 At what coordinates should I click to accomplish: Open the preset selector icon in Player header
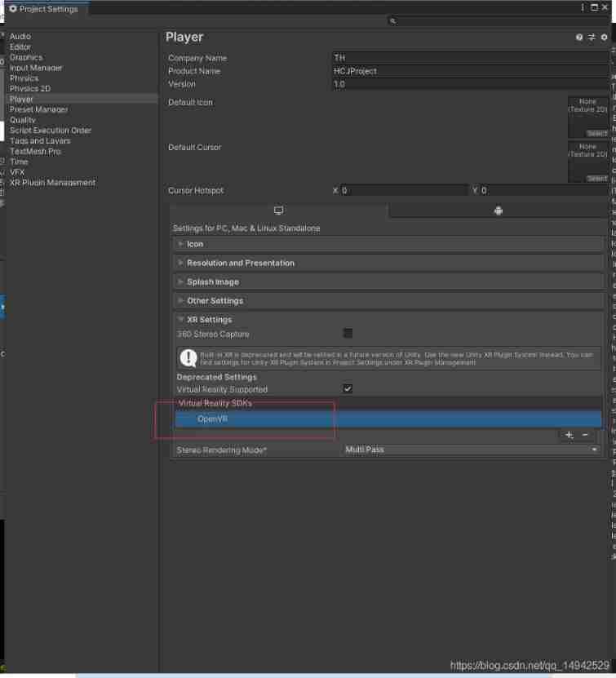click(x=592, y=38)
